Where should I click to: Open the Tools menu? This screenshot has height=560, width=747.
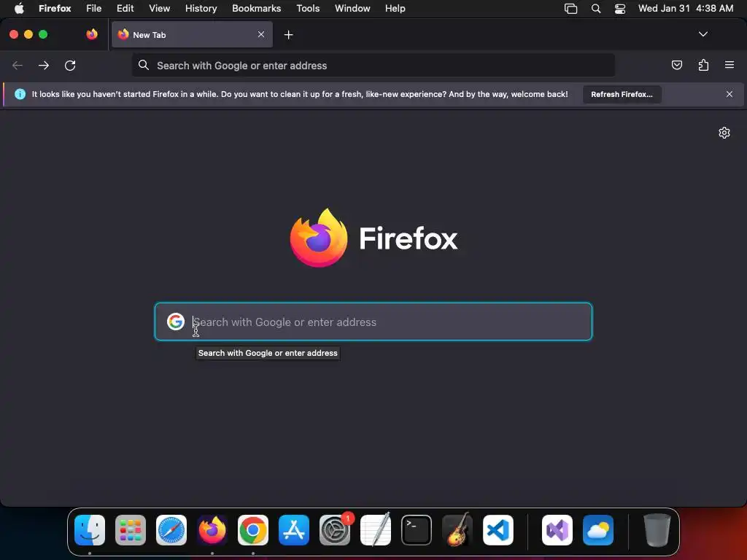tap(308, 9)
